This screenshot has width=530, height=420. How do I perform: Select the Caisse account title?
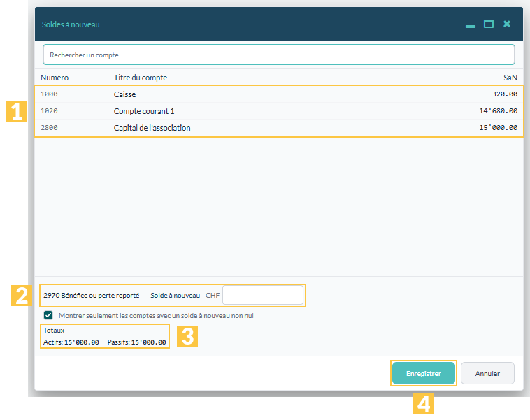point(124,94)
